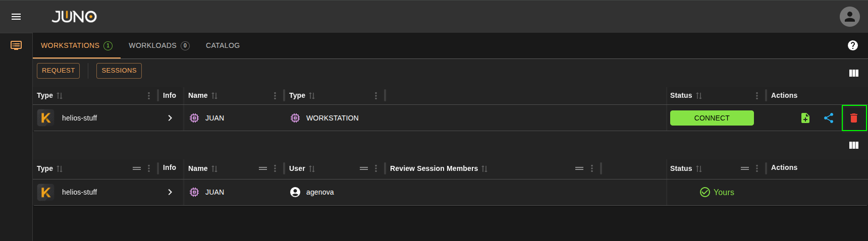Screen dimensions: 868x241
Task: Click the green add file icon
Action: 805,118
